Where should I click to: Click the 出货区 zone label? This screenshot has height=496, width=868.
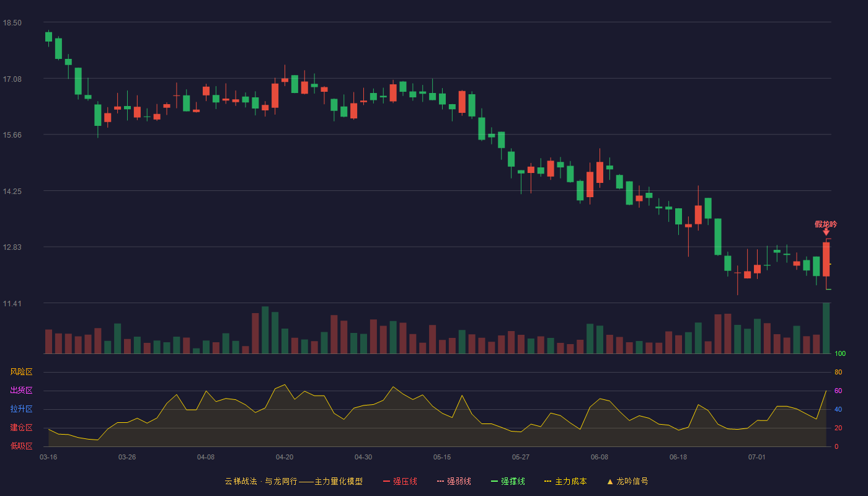(x=21, y=391)
